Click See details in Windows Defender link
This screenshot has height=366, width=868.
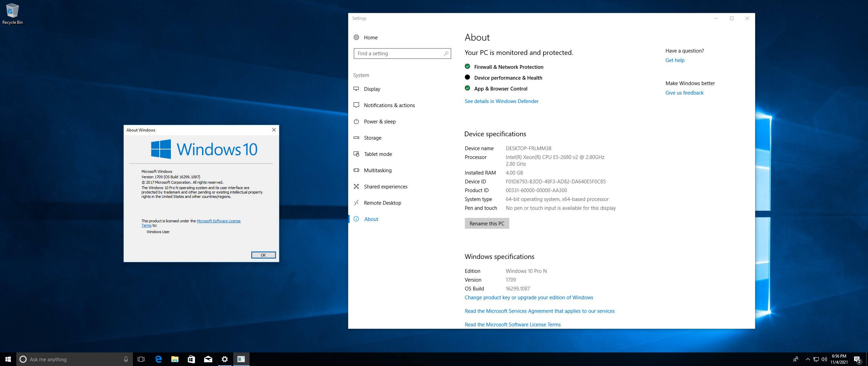tap(501, 101)
